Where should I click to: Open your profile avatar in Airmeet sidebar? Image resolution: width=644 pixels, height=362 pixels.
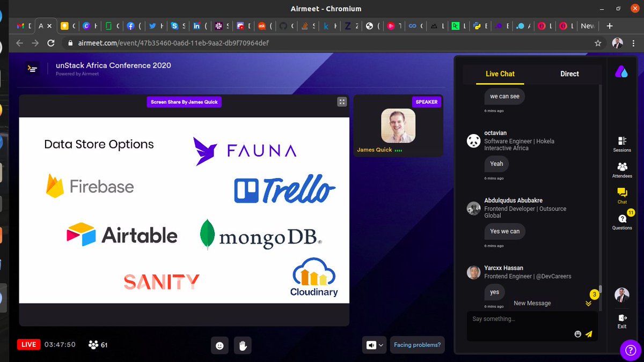pos(621,294)
